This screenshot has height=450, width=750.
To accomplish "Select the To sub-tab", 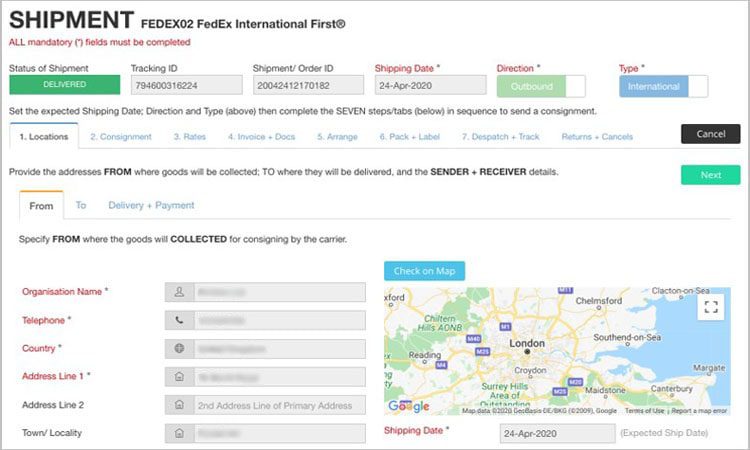I will 81,205.
